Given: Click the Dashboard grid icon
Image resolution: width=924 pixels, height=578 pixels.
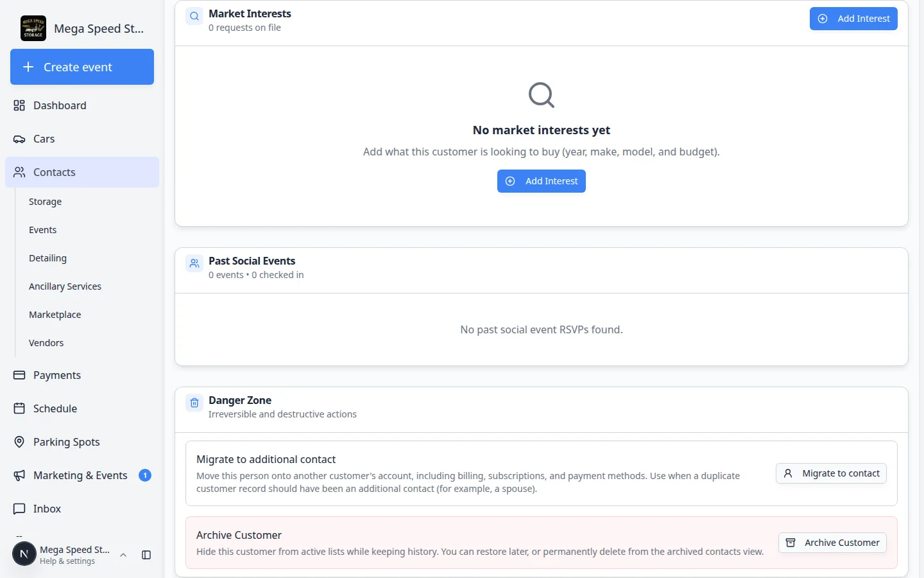Looking at the screenshot, I should [x=19, y=105].
